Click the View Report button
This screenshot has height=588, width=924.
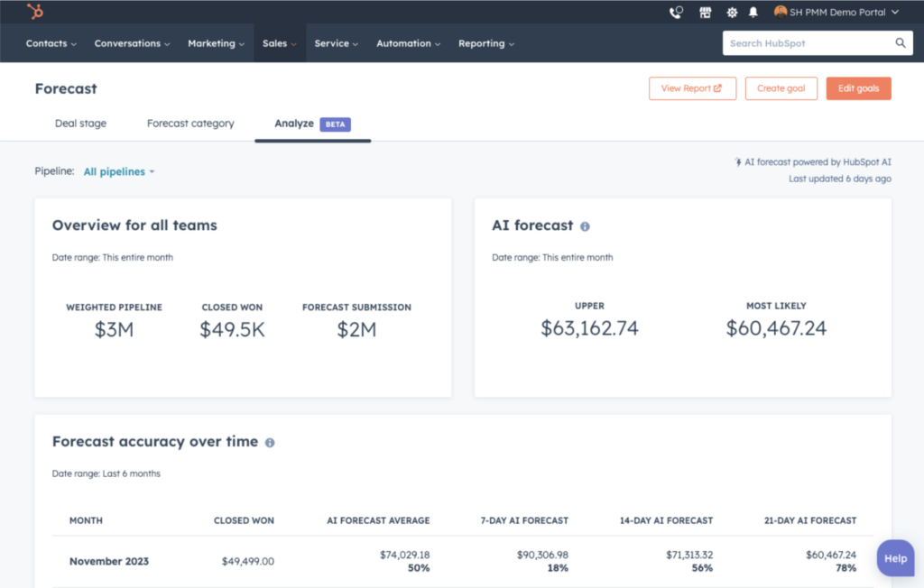(x=692, y=88)
